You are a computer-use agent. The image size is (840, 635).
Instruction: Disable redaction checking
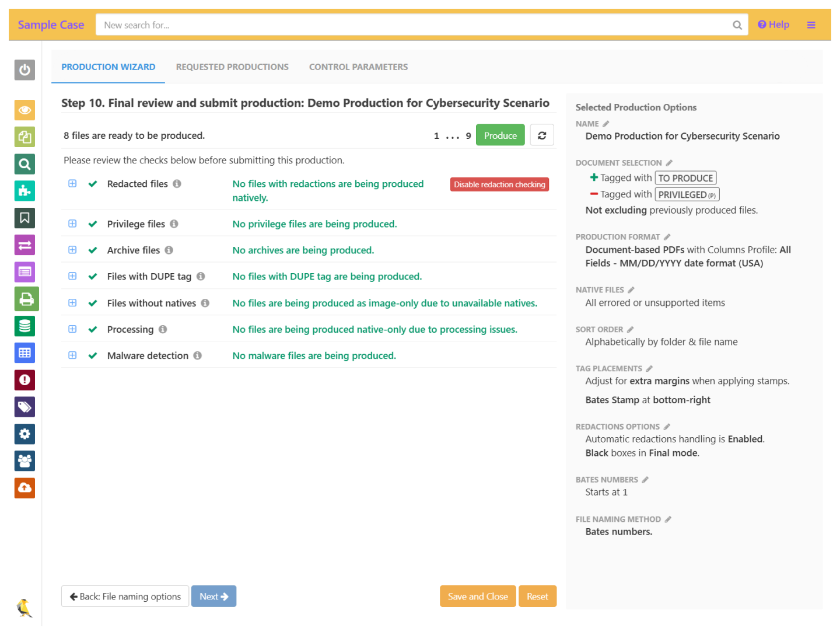(x=499, y=184)
